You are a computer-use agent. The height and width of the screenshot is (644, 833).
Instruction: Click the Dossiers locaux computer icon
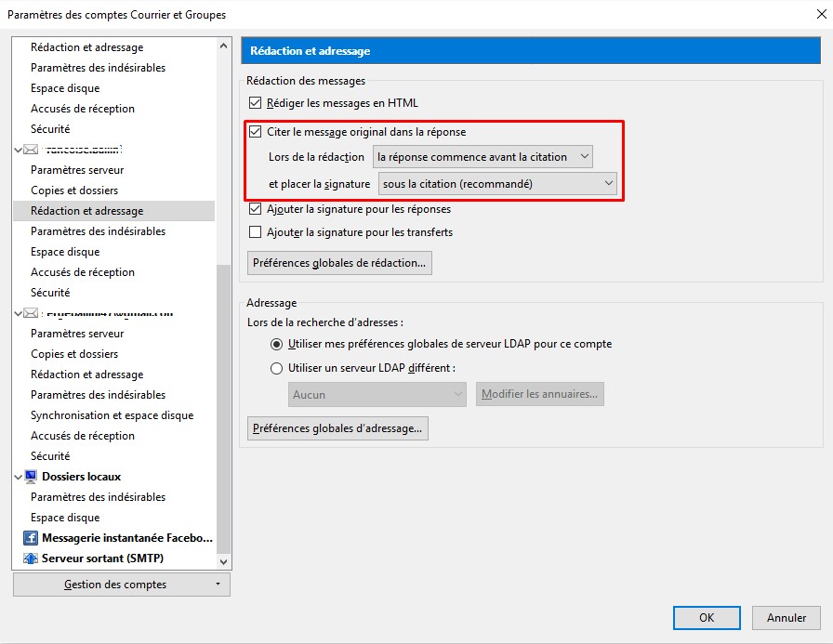33,476
